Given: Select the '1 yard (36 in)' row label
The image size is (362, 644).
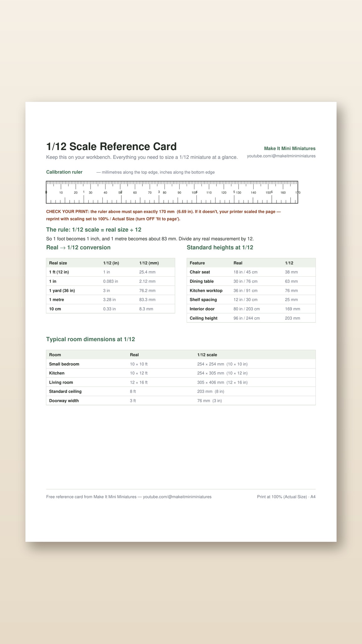Looking at the screenshot, I should click(62, 291).
